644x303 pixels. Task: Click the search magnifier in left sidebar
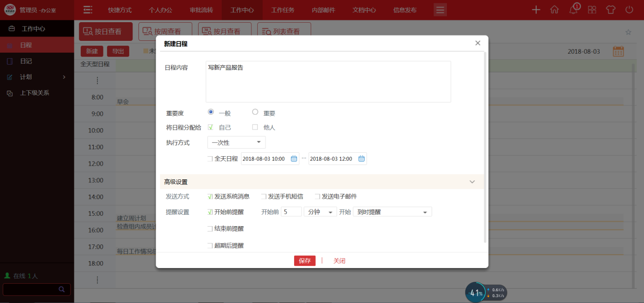(61, 289)
